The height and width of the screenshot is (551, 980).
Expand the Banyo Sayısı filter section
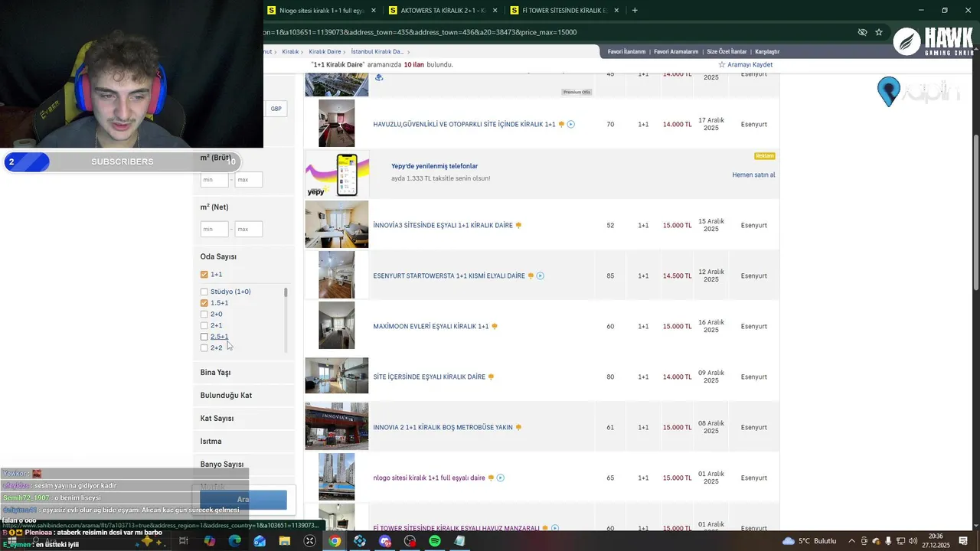coord(243,465)
